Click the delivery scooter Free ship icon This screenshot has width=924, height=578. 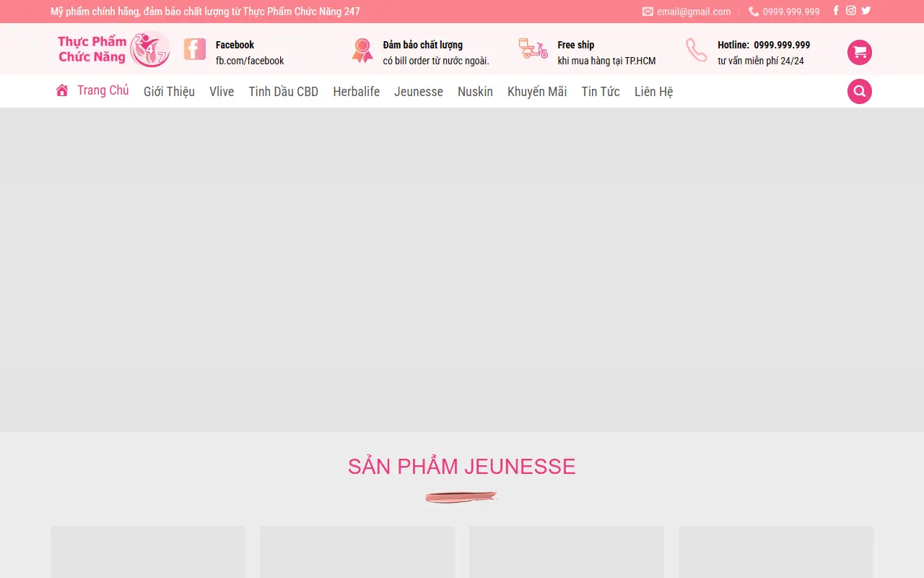pyautogui.click(x=533, y=49)
